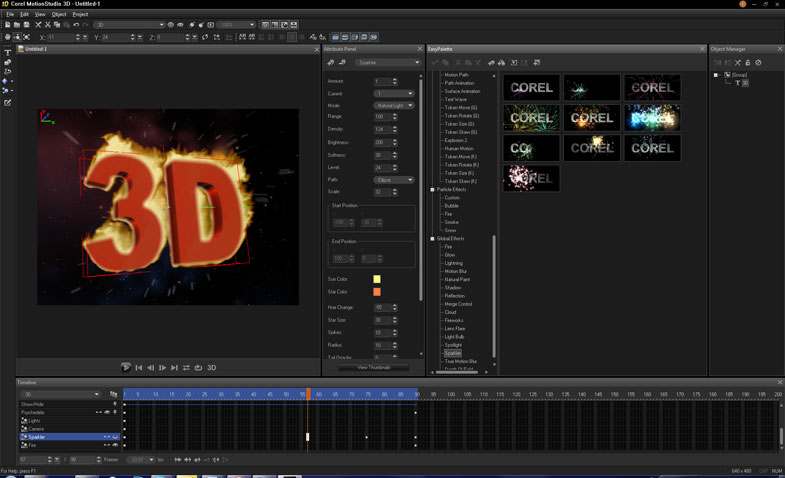The width and height of the screenshot is (785, 478).
Task: Open the Object menu
Action: pyautogui.click(x=59, y=14)
